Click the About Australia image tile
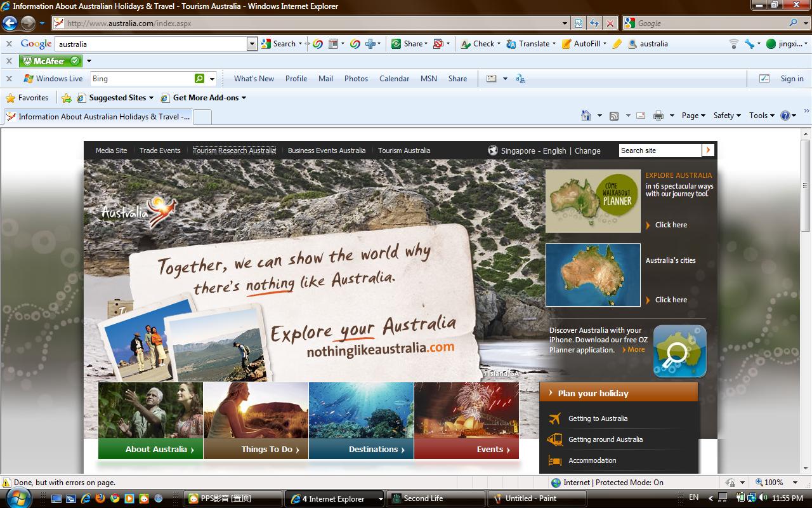812x508 pixels. point(150,420)
